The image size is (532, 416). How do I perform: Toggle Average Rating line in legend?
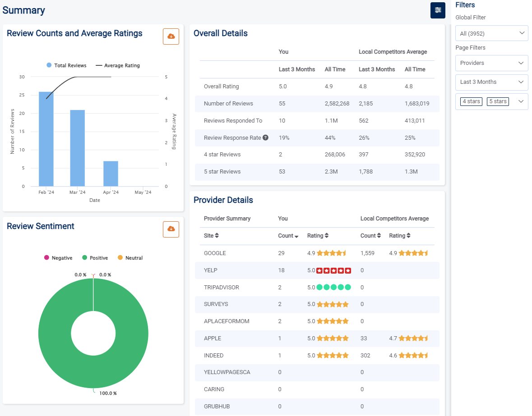click(118, 65)
